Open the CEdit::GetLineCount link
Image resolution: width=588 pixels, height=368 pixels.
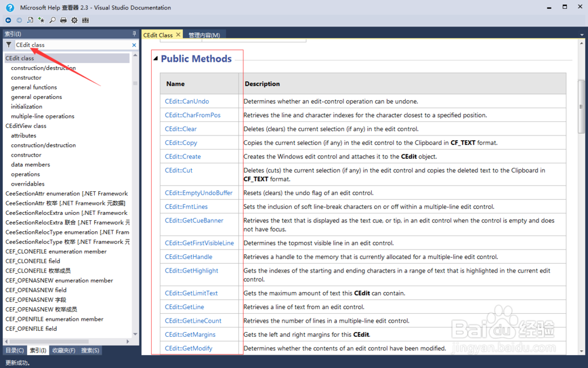(193, 321)
